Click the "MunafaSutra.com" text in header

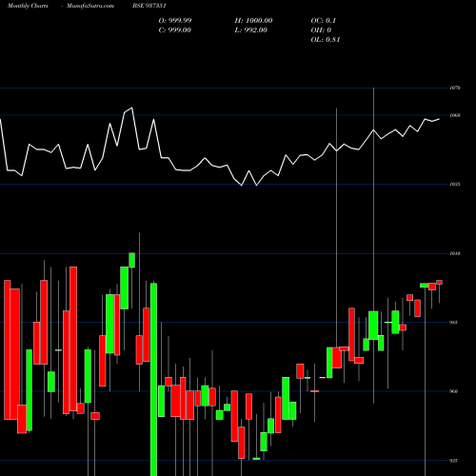(x=90, y=6)
